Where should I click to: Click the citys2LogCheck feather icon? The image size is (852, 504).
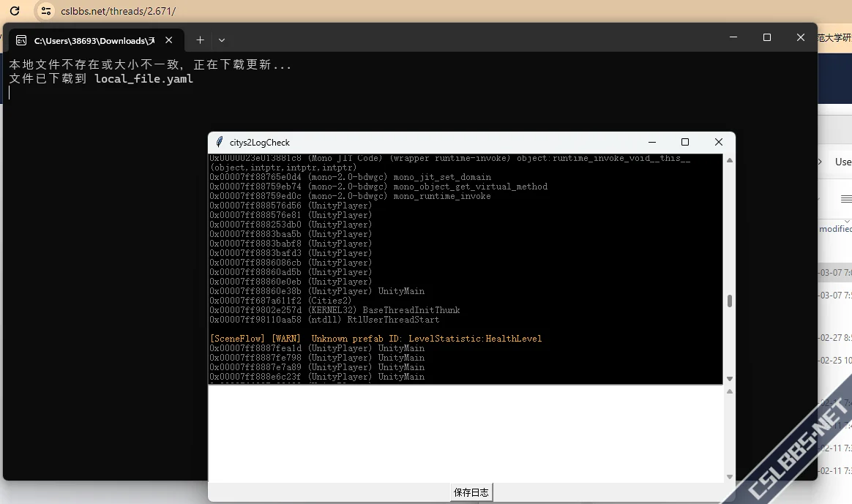219,143
